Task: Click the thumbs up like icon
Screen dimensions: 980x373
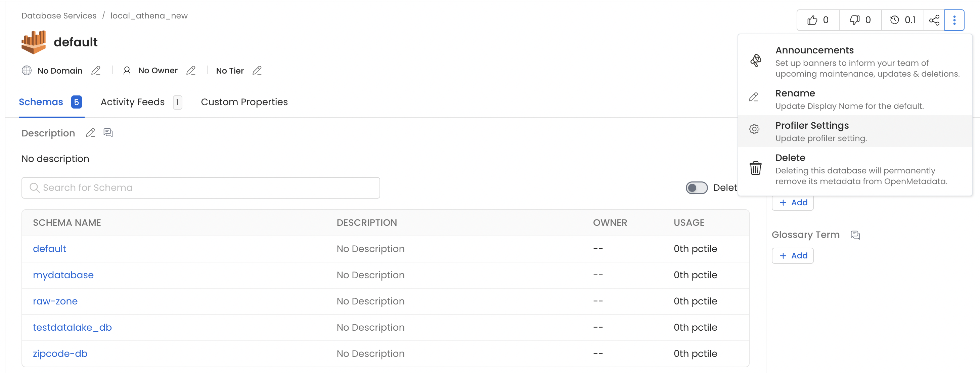Action: [x=812, y=20]
